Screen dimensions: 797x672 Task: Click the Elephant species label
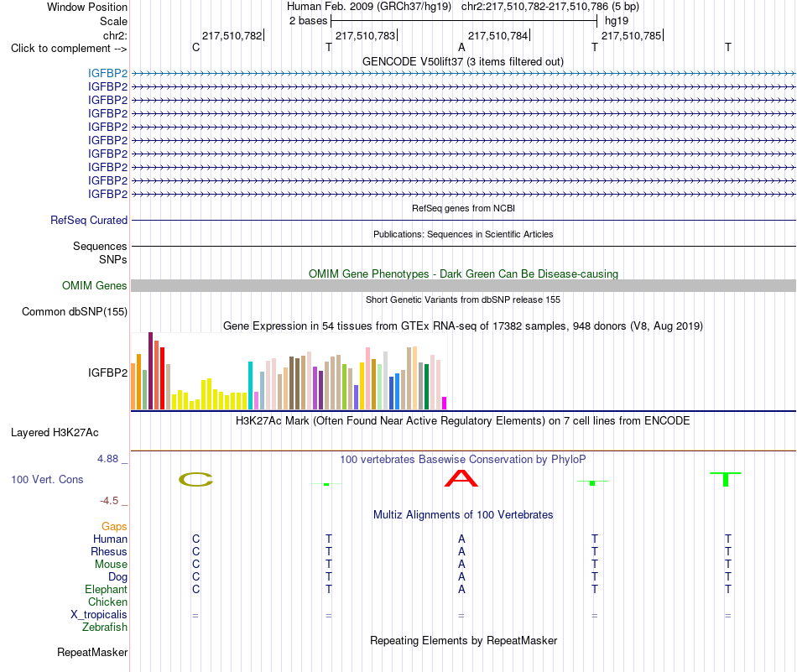[106, 589]
